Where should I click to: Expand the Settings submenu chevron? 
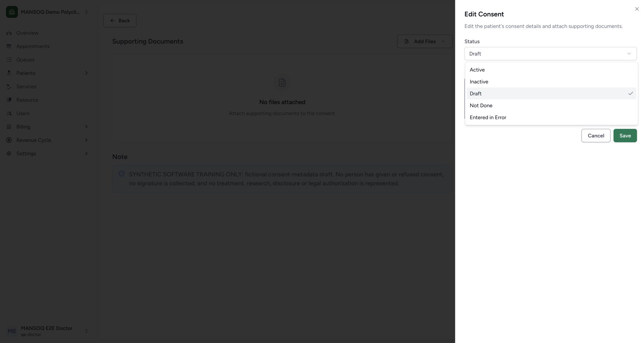(x=86, y=153)
